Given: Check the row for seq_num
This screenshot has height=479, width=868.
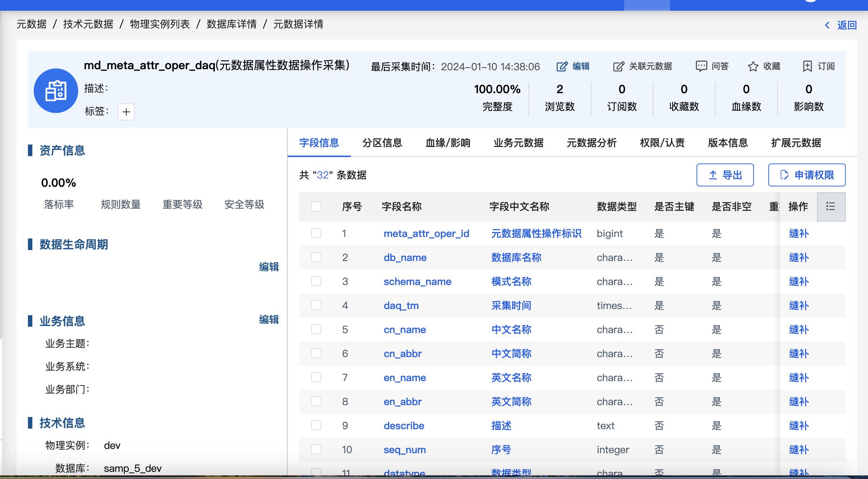Looking at the screenshot, I should (x=316, y=450).
